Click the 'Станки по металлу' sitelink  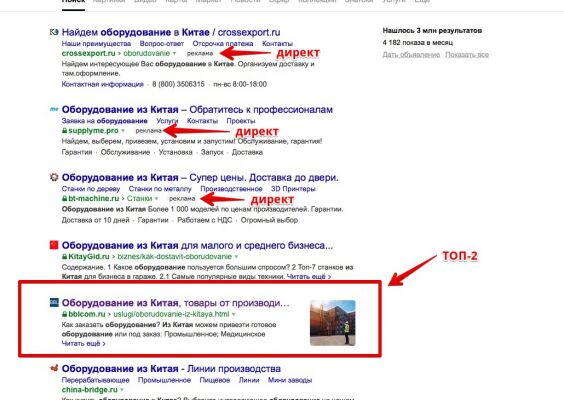coord(160,189)
